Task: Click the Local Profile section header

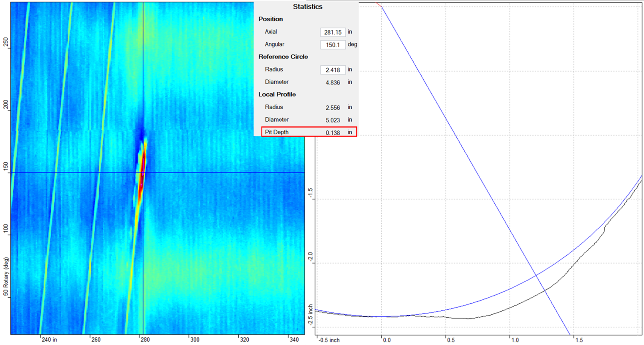Action: (277, 95)
